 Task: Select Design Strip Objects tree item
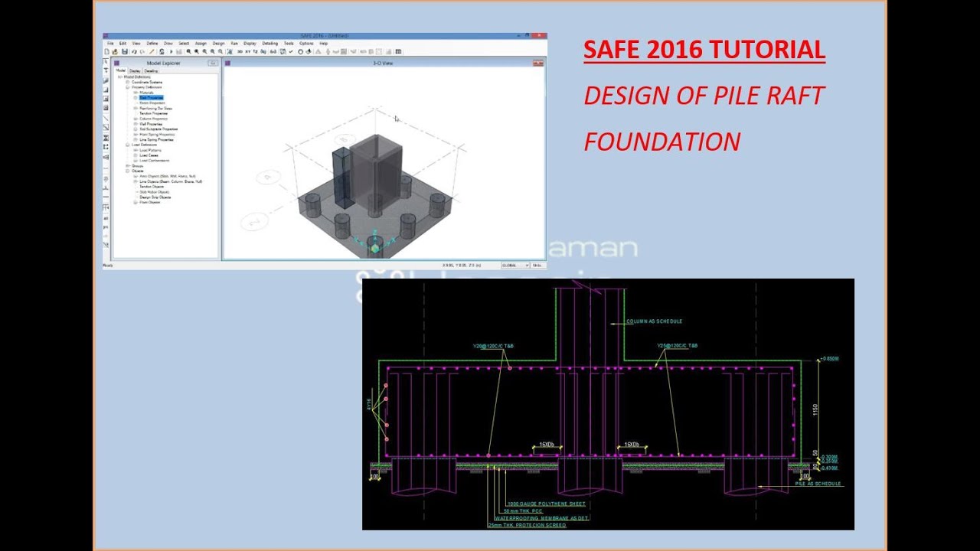coord(155,197)
